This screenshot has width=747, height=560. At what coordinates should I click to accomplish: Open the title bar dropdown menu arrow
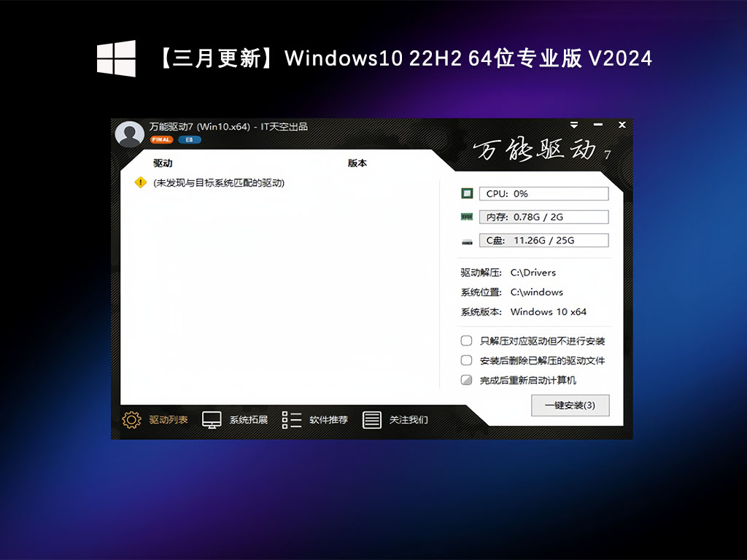point(574,125)
